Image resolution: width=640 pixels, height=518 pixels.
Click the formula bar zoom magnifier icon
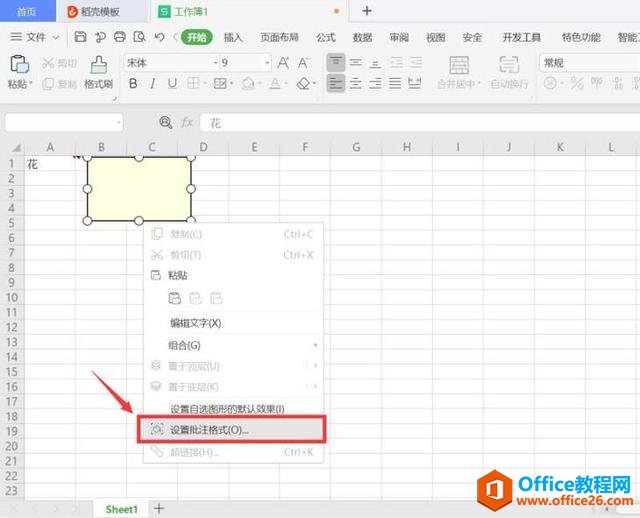coord(165,122)
